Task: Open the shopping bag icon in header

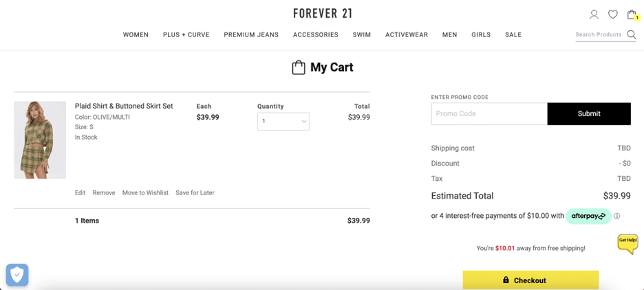Action: 632,14
